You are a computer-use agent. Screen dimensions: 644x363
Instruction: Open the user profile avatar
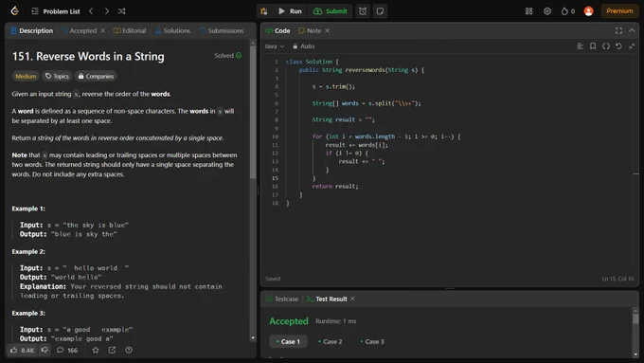[588, 11]
